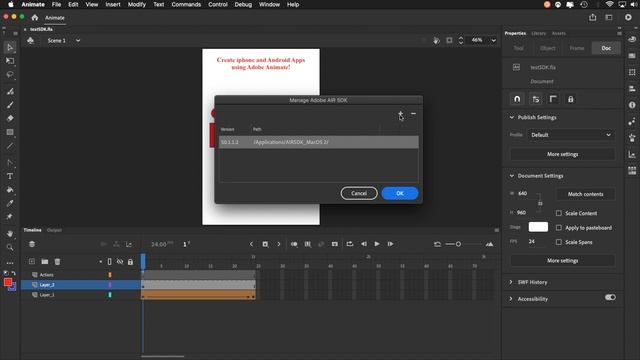This screenshot has height=360, width=640.
Task: Select the Free Transform tool
Action: (10, 61)
